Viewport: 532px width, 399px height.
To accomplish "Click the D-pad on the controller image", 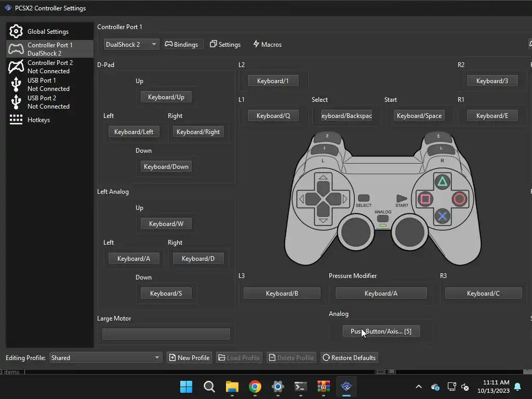I will point(323,199).
